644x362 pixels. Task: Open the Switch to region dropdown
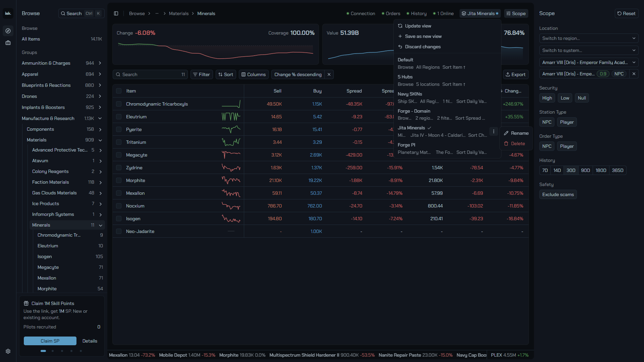(589, 38)
